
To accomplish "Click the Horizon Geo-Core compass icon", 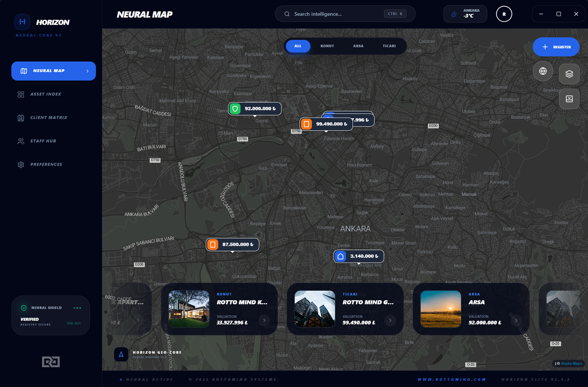I will [x=121, y=354].
